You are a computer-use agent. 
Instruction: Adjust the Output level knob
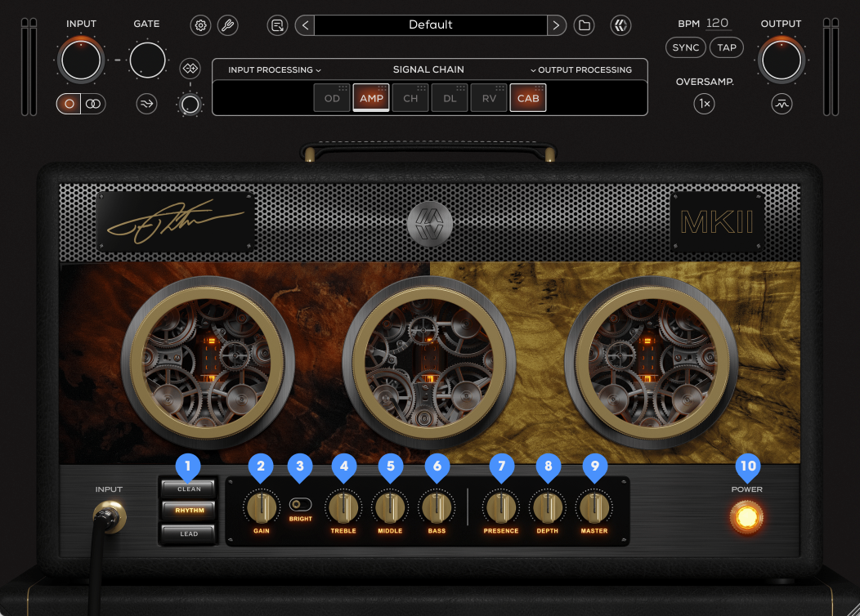click(x=782, y=60)
